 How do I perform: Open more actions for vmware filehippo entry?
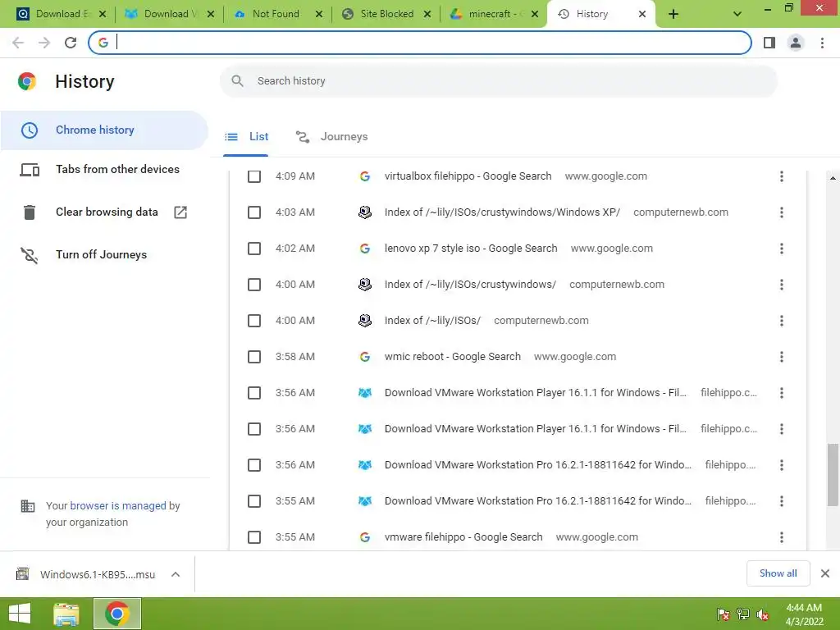[x=782, y=537]
